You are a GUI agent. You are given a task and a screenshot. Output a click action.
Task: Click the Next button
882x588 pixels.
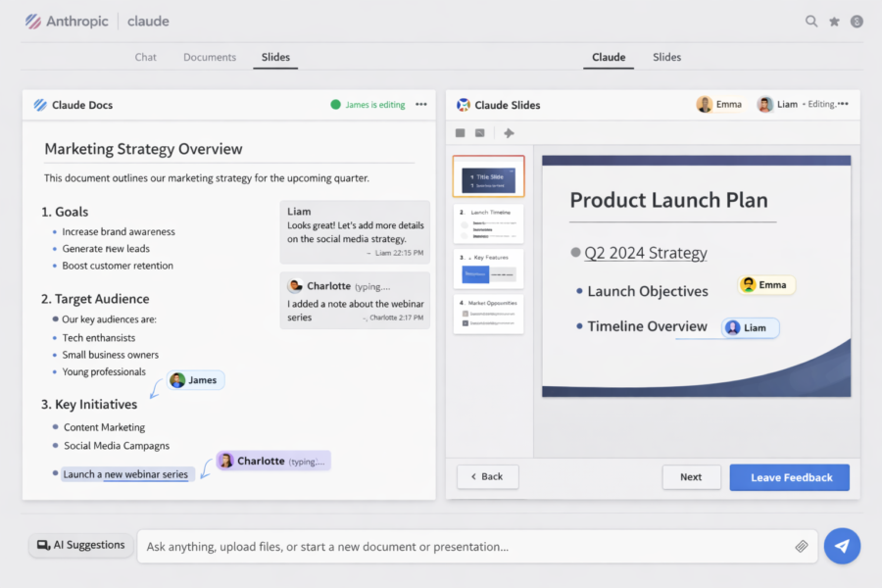pyautogui.click(x=691, y=477)
